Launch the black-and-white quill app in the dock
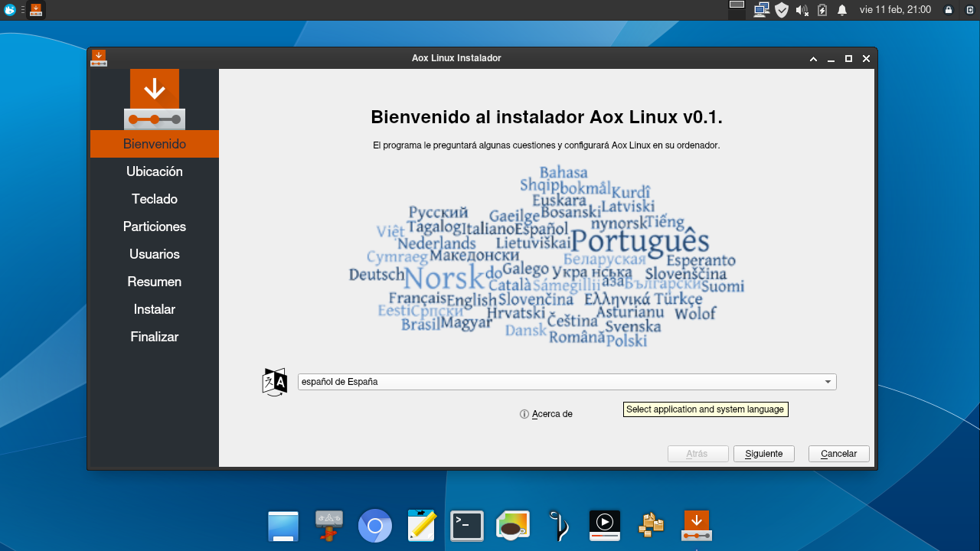Image resolution: width=980 pixels, height=551 pixels. [559, 527]
